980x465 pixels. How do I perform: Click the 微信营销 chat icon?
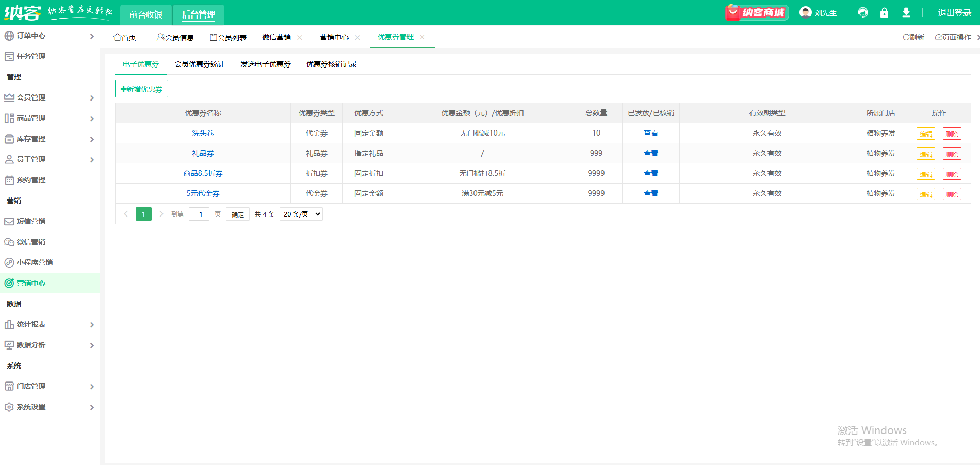[x=9, y=242]
